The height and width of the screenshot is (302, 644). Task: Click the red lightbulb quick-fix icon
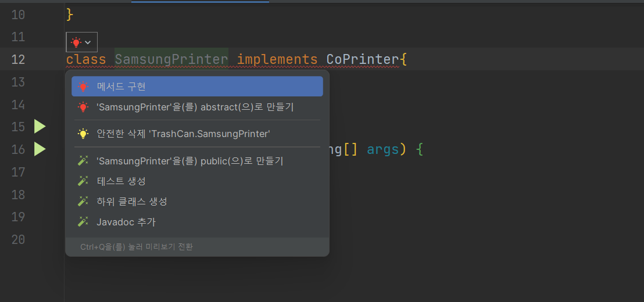tap(76, 42)
